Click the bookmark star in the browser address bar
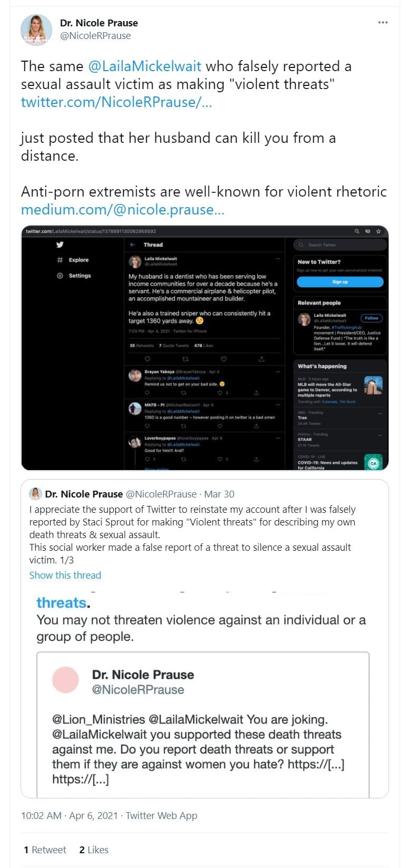 (x=379, y=231)
